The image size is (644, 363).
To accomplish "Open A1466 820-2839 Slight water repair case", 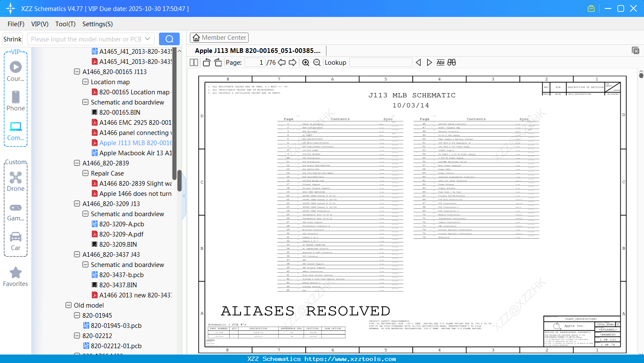I will 132,184.
